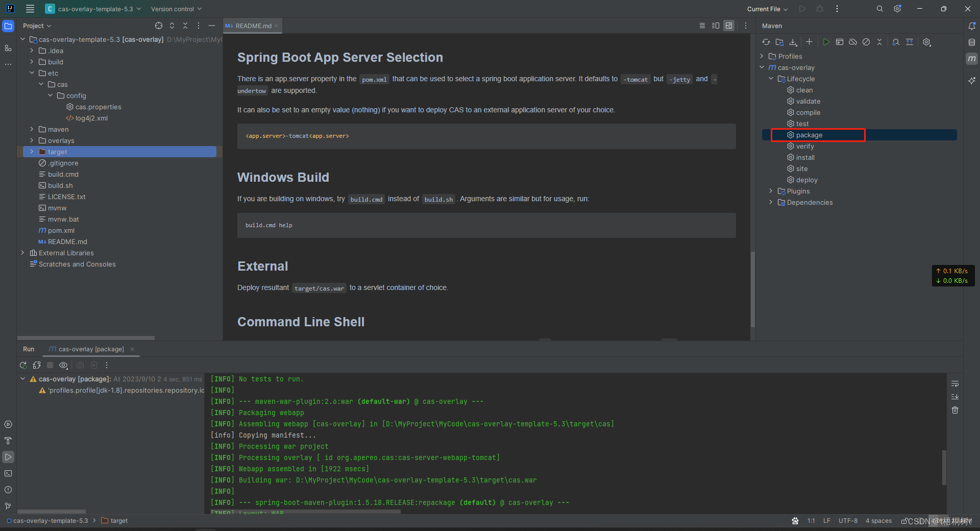Run the selected Maven build
Image resolution: width=980 pixels, height=531 pixels.
tap(826, 42)
